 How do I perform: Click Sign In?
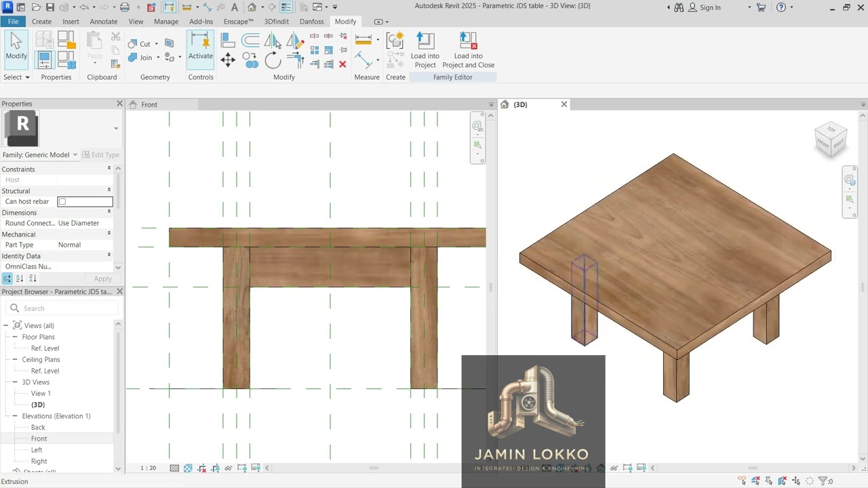710,7
